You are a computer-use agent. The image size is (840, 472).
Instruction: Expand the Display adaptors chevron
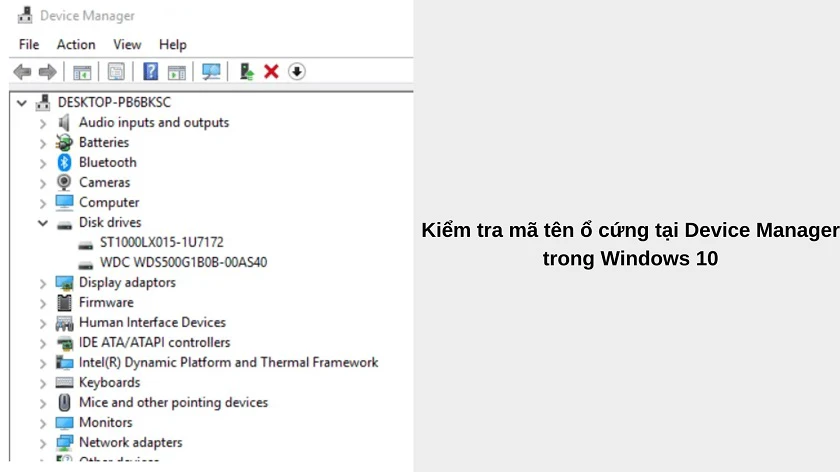click(x=43, y=283)
